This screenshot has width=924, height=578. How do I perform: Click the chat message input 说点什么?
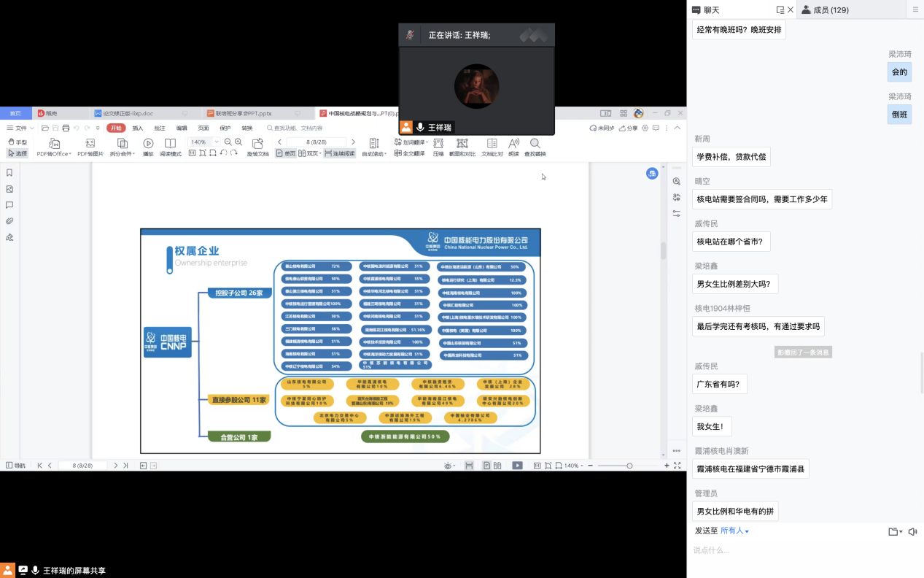[x=805, y=550]
